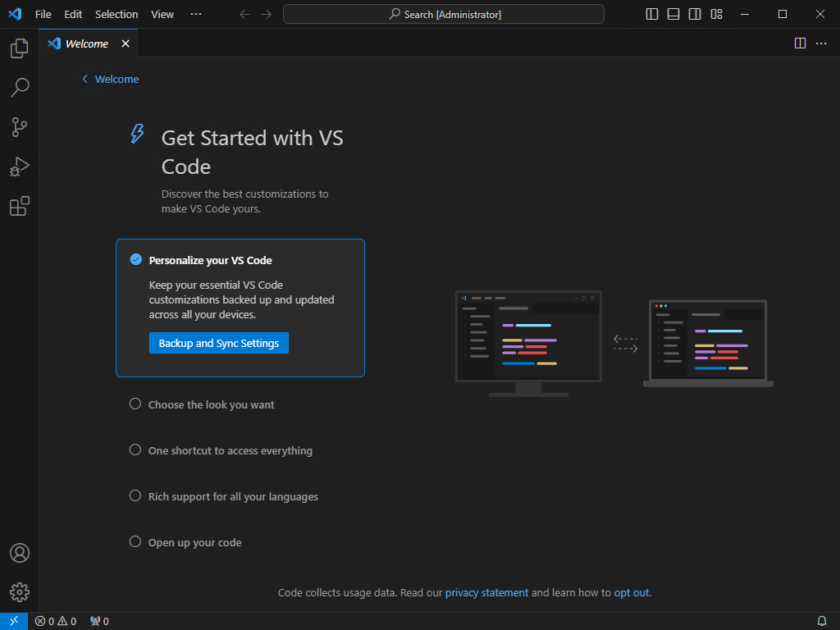Go forward with the navigation arrow

(267, 15)
